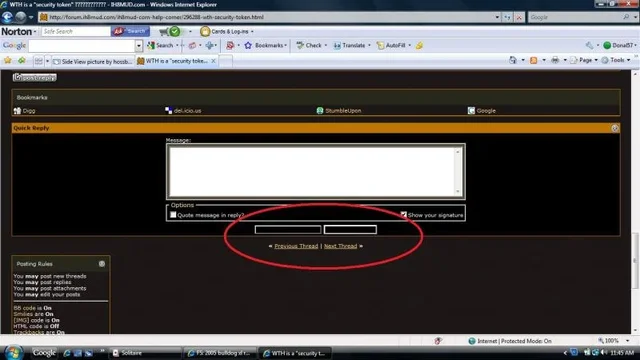Click the Norton green checkmark safe-site icon
This screenshot has width=640, height=360.
pos(175,31)
